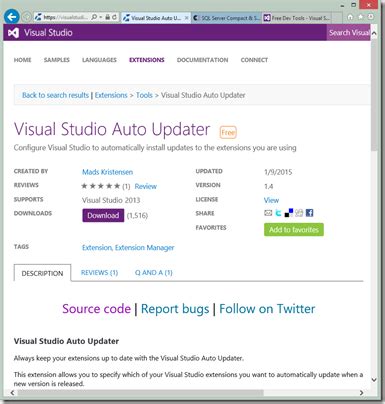Open Follow on Twitter link

267,309
